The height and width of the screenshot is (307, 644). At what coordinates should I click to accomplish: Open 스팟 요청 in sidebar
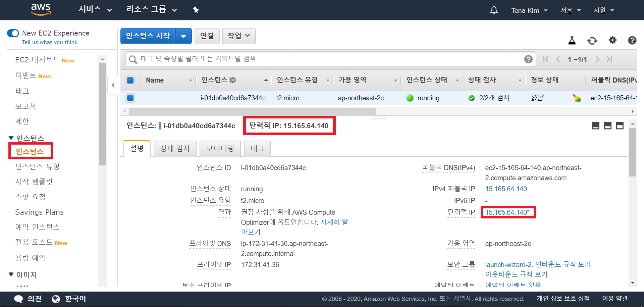click(30, 197)
